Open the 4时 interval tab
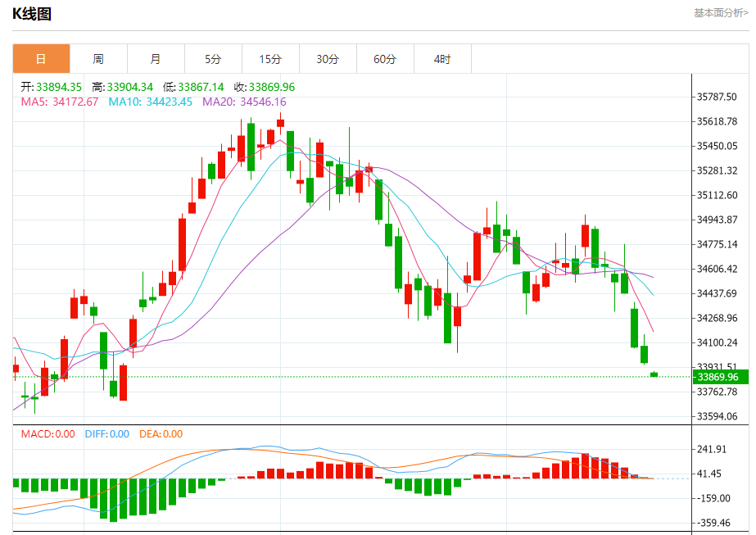This screenshot has width=756, height=535. point(442,59)
